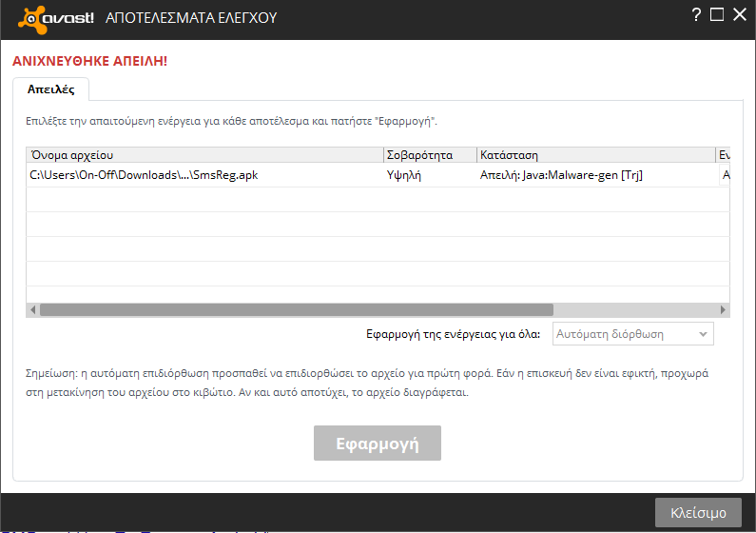
Task: Maximize the scan results window
Action: (x=717, y=14)
